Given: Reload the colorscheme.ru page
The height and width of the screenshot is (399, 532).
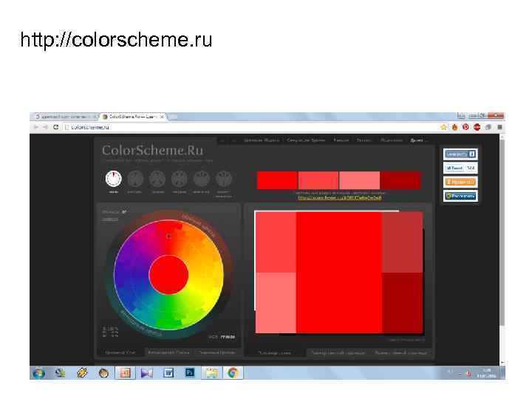Looking at the screenshot, I should [56, 127].
